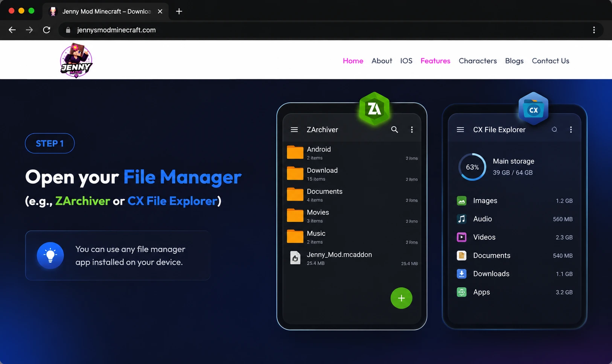Close the Jenny Mod Minecraft tab
Image resolution: width=612 pixels, height=364 pixels.
tap(160, 11)
